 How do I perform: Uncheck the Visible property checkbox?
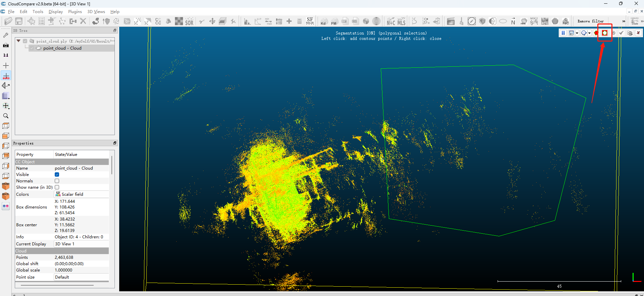(57, 175)
